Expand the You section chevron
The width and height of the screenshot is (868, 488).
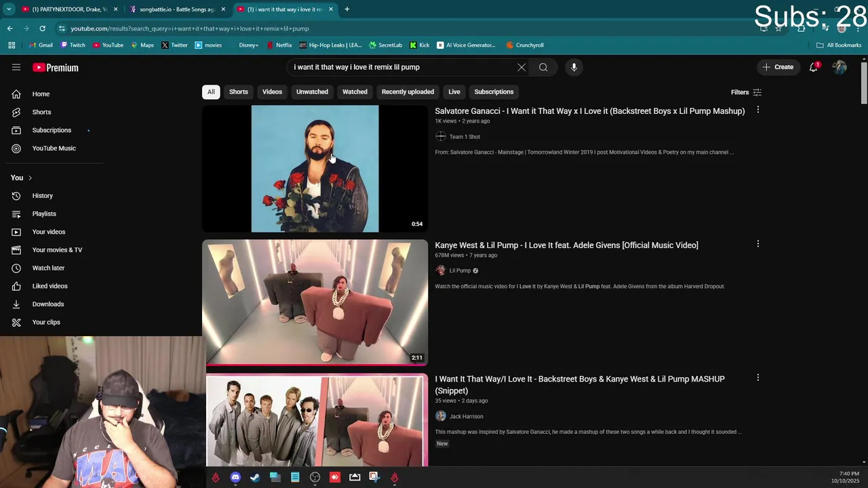[30, 178]
